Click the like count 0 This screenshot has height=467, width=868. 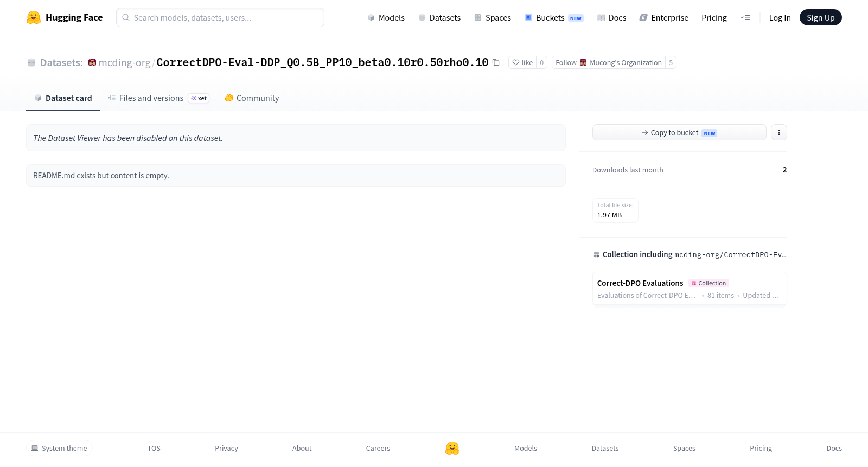coord(541,62)
